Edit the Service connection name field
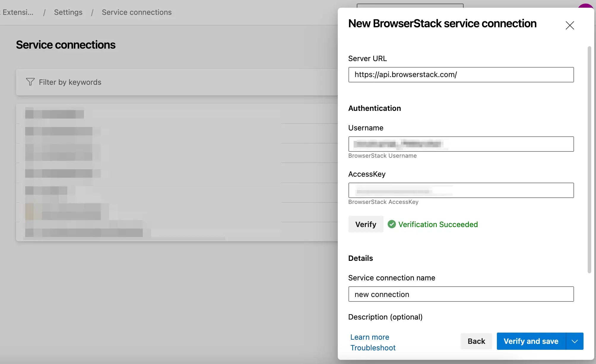The height and width of the screenshot is (364, 596). 461,294
